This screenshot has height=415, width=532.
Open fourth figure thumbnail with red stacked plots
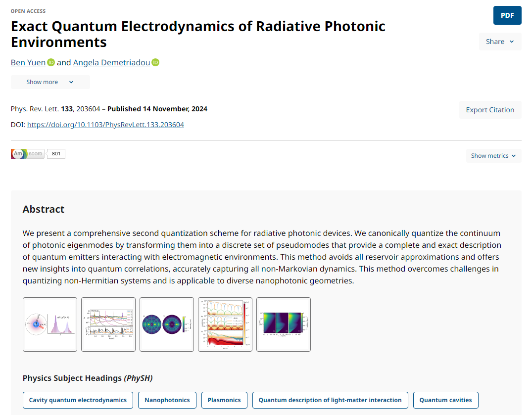tap(225, 324)
